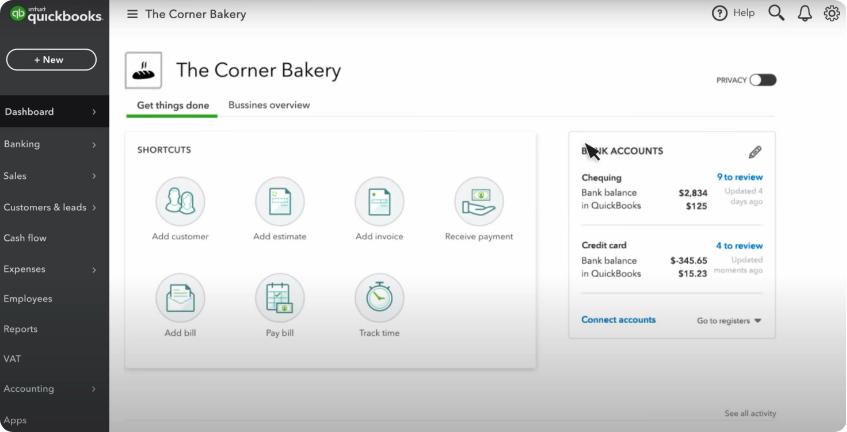
Task: Open the settings gear icon
Action: [832, 13]
